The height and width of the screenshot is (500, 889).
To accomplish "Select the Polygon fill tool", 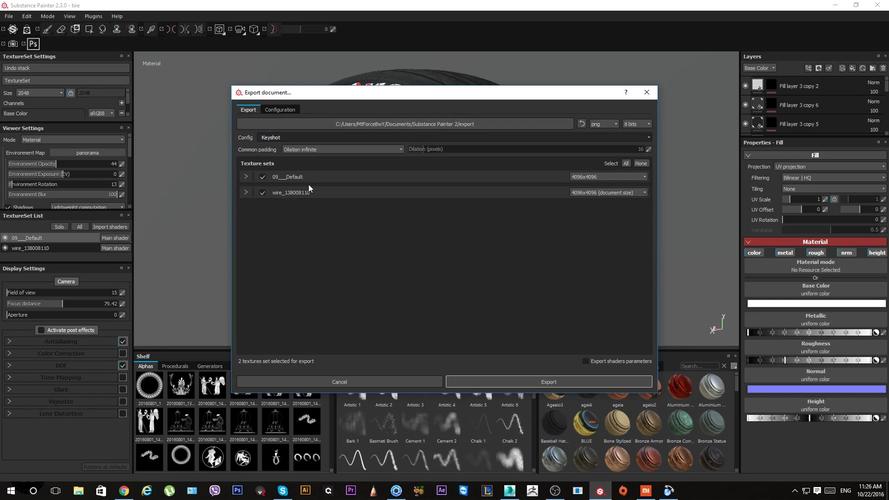I will point(89,29).
